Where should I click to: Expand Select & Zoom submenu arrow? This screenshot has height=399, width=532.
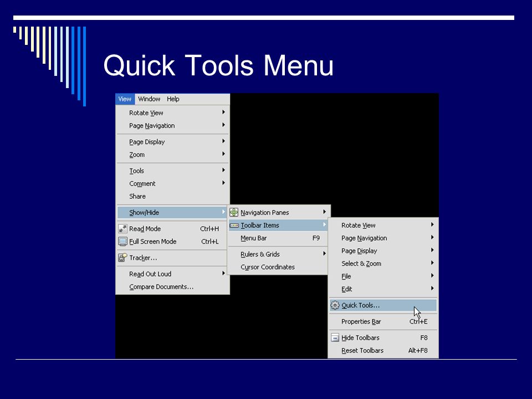[x=432, y=263]
